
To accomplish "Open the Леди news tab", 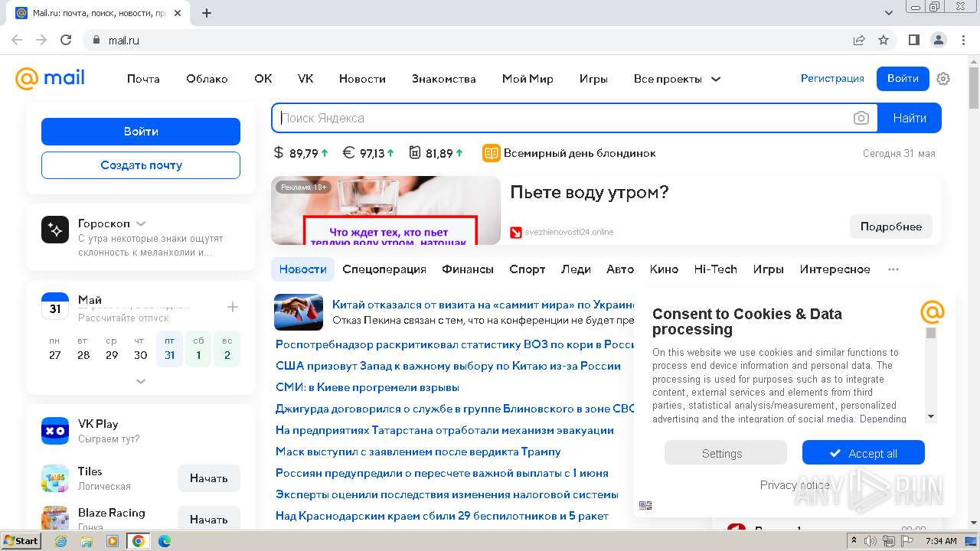I will tap(576, 269).
